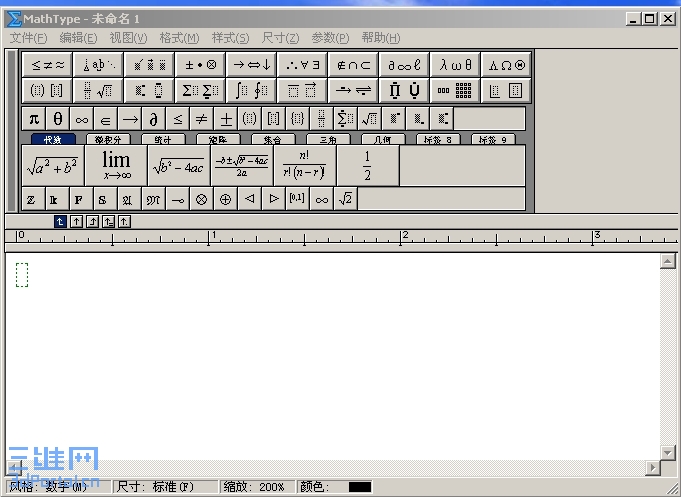Switch to the 统计 tab
Image resolution: width=681 pixels, height=497 pixels.
(163, 139)
